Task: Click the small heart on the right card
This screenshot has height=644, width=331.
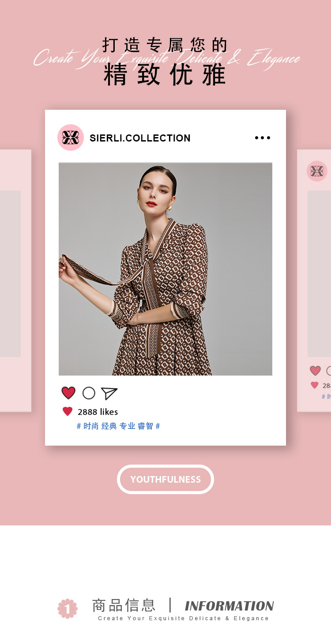Action: (315, 385)
